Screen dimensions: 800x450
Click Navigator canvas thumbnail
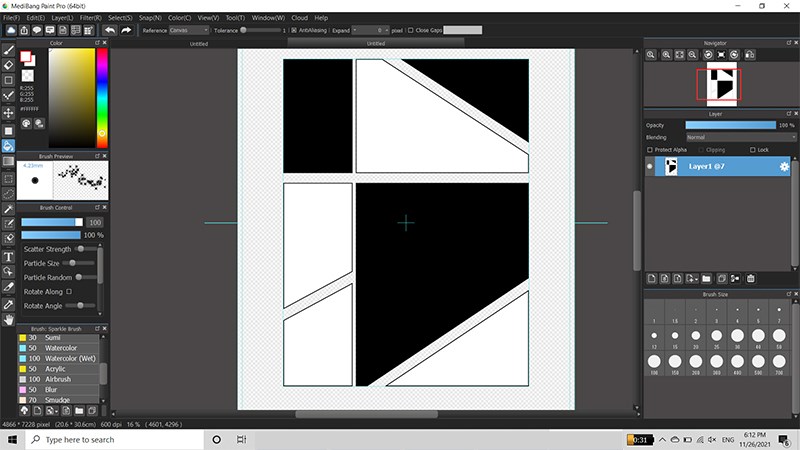click(721, 84)
